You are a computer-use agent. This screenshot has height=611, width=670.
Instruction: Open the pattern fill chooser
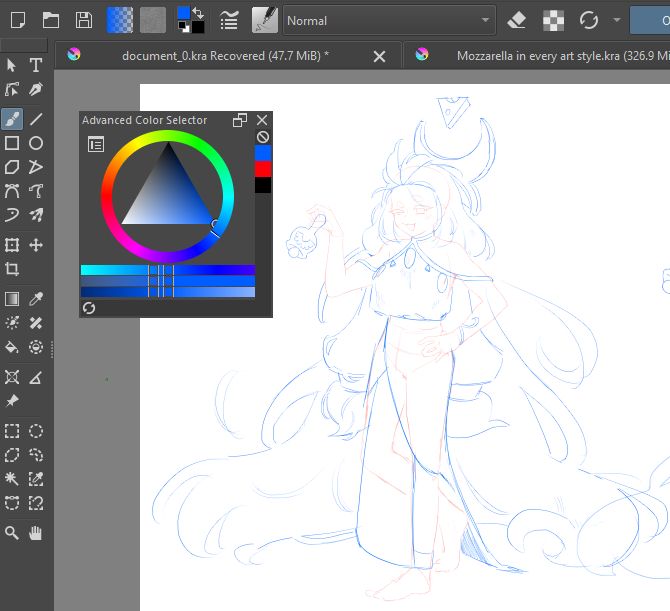click(153, 20)
